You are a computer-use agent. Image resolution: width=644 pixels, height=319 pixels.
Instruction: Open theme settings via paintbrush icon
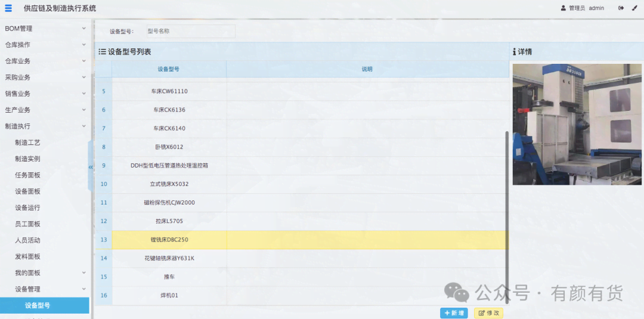[x=634, y=8]
